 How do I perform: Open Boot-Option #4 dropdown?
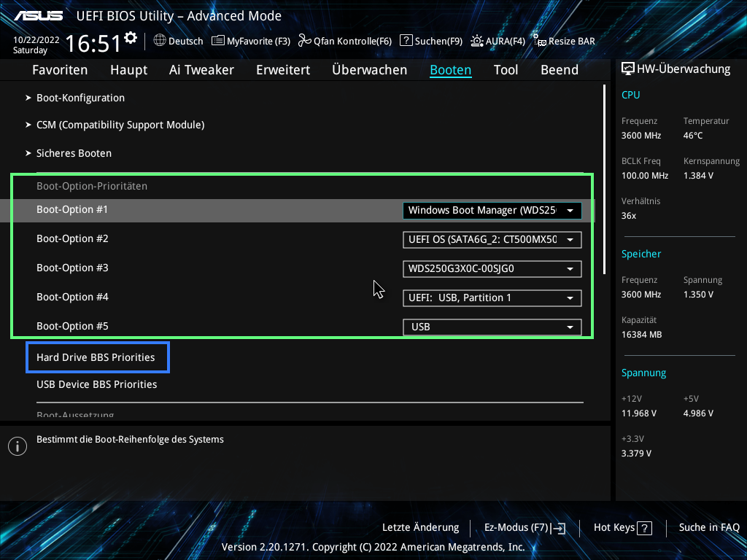pyautogui.click(x=492, y=297)
